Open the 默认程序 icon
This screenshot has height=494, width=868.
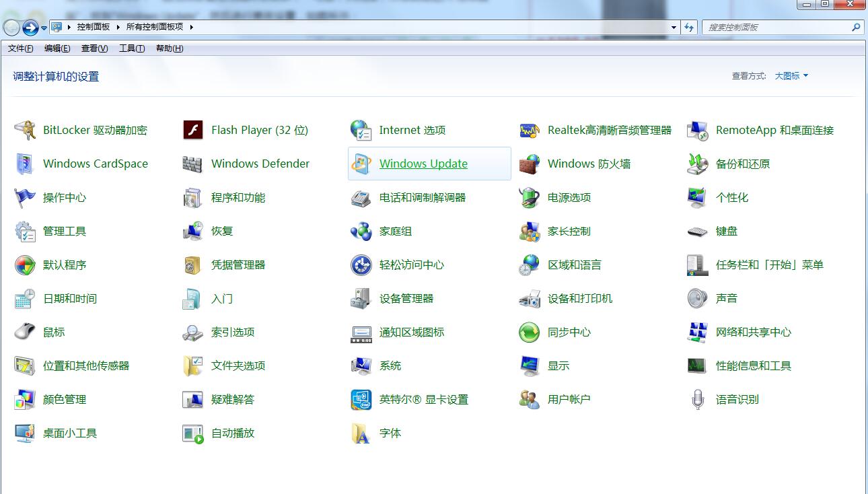point(25,264)
